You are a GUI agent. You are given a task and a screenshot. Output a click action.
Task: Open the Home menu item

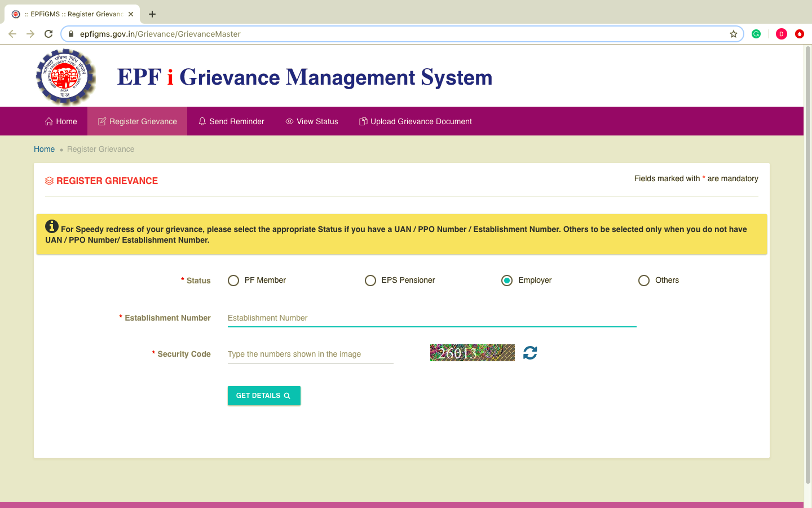coord(61,121)
